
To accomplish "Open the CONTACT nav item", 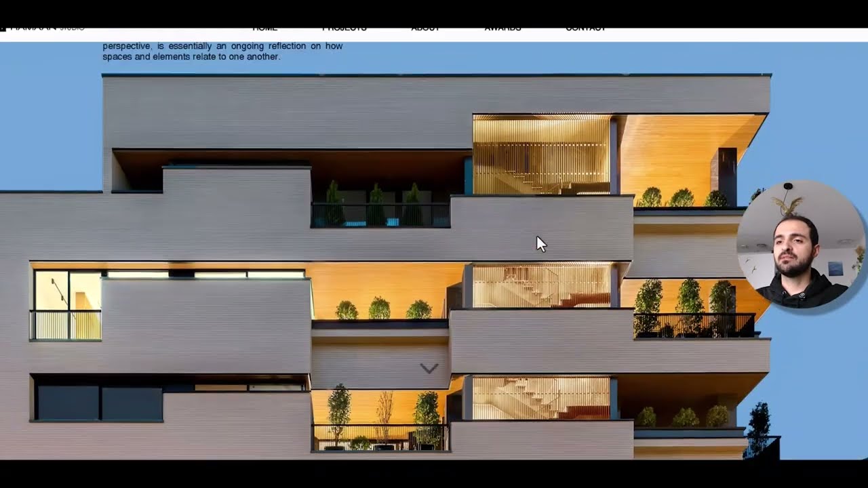I will point(585,29).
